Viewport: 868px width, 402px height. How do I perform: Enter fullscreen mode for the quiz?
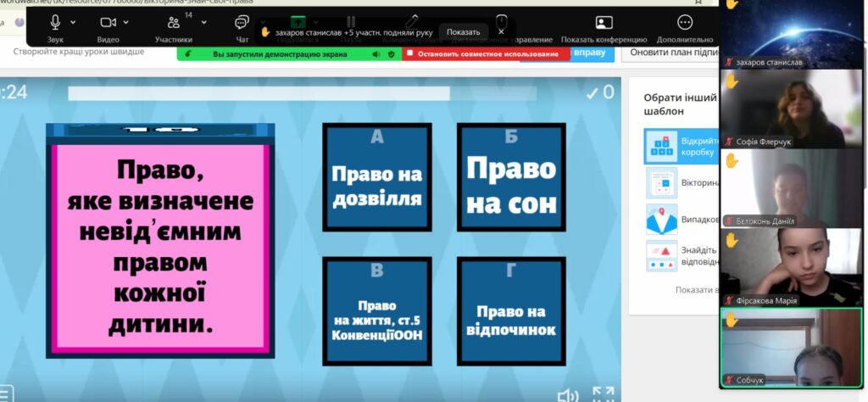tap(604, 394)
